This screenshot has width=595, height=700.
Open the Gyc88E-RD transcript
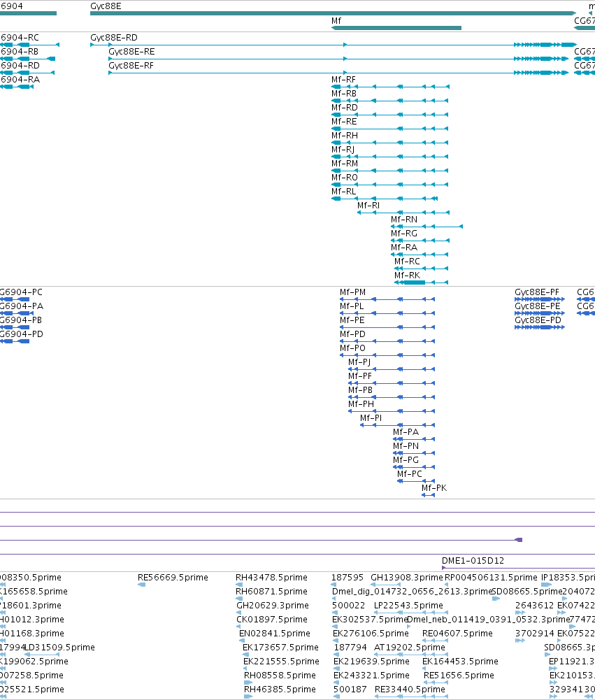(114, 38)
